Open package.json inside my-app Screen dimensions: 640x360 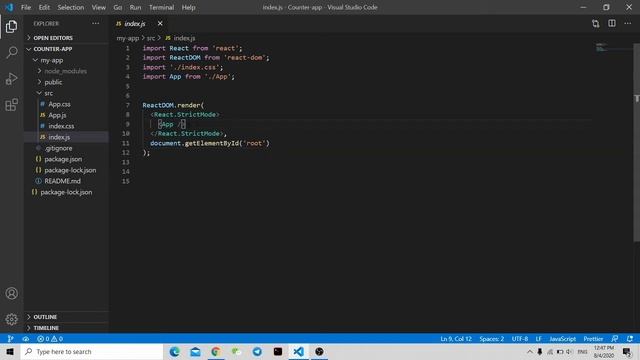[67, 159]
